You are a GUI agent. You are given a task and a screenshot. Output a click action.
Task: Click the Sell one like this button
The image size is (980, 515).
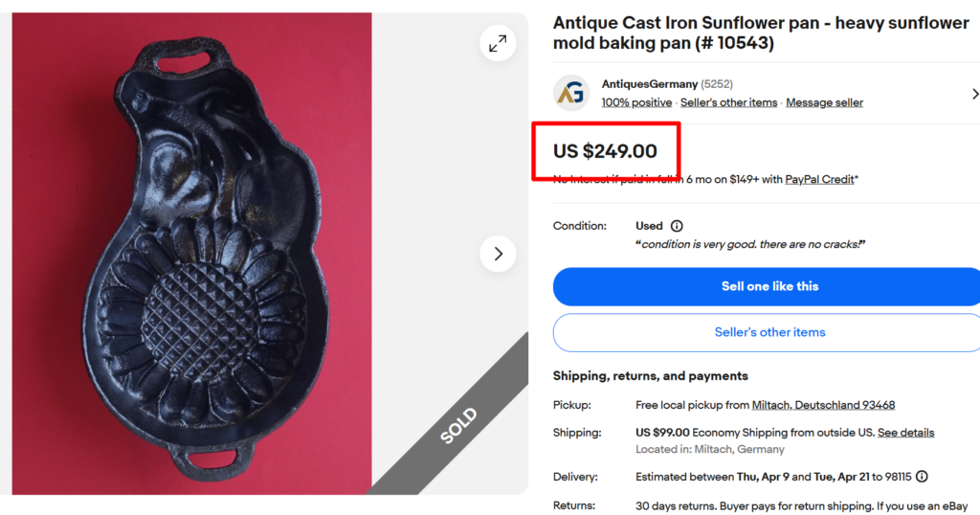point(768,286)
